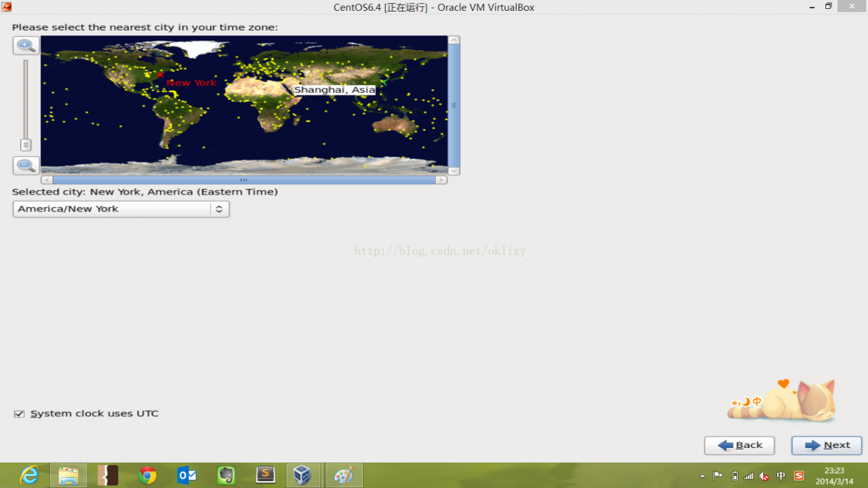
Task: Open Internet Explorer from the taskbar
Action: click(x=30, y=475)
